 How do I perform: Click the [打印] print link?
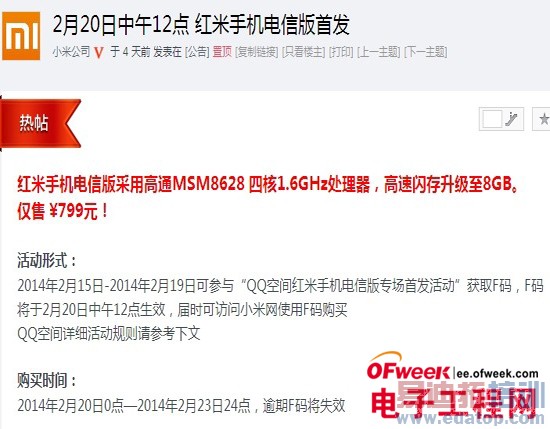click(x=341, y=52)
